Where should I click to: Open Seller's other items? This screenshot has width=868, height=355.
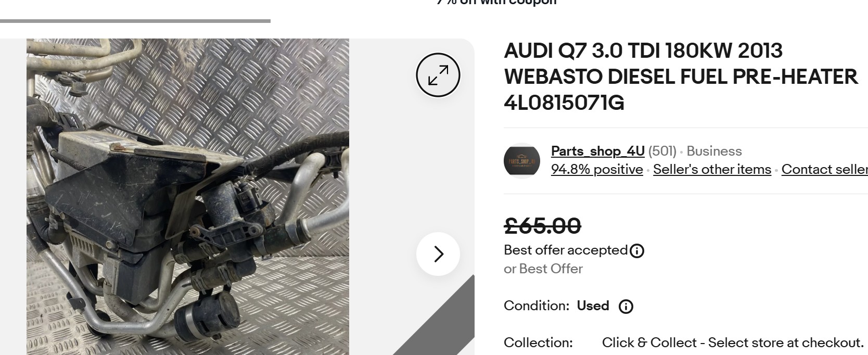click(712, 169)
